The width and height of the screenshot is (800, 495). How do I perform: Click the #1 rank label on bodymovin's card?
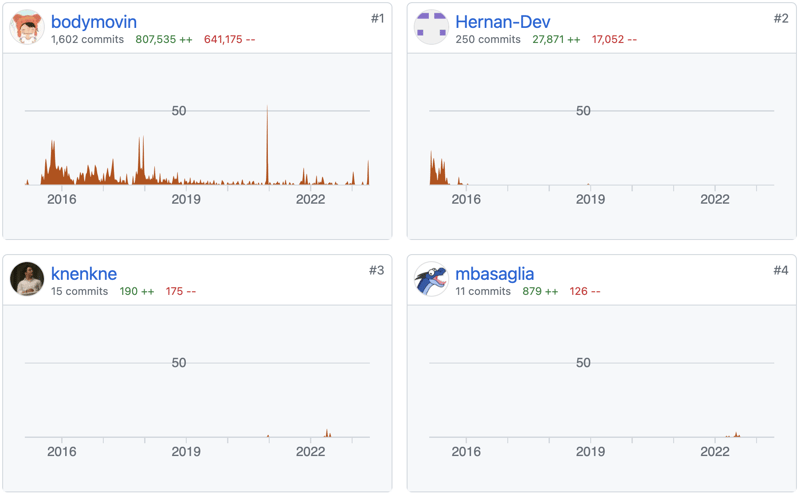(x=377, y=18)
